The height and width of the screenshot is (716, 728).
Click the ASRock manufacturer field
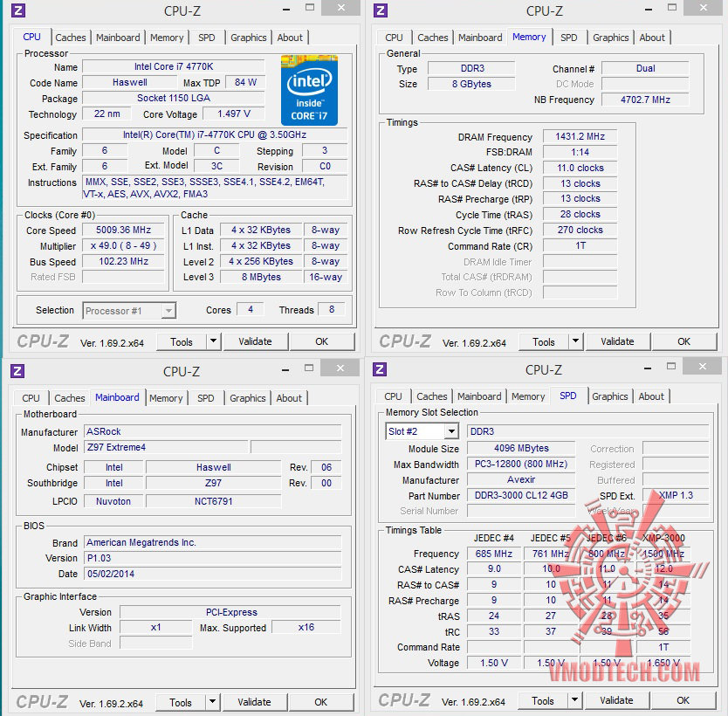click(x=213, y=432)
